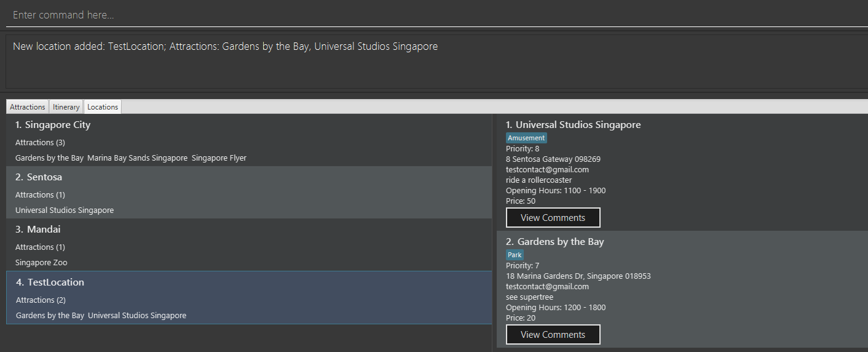This screenshot has width=868, height=352.
Task: Click the Amusement tag label
Action: (x=526, y=138)
